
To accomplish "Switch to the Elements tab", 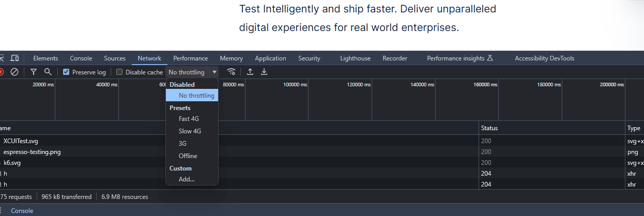I will (x=45, y=58).
